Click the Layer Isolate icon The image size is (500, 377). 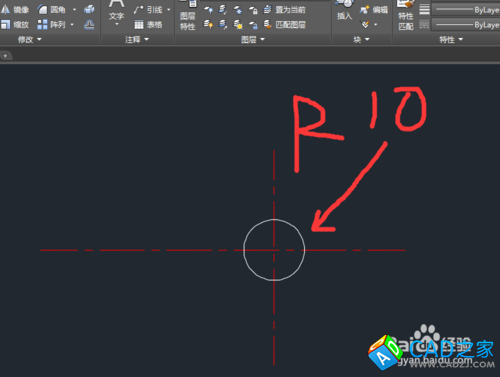pyautogui.click(x=223, y=10)
